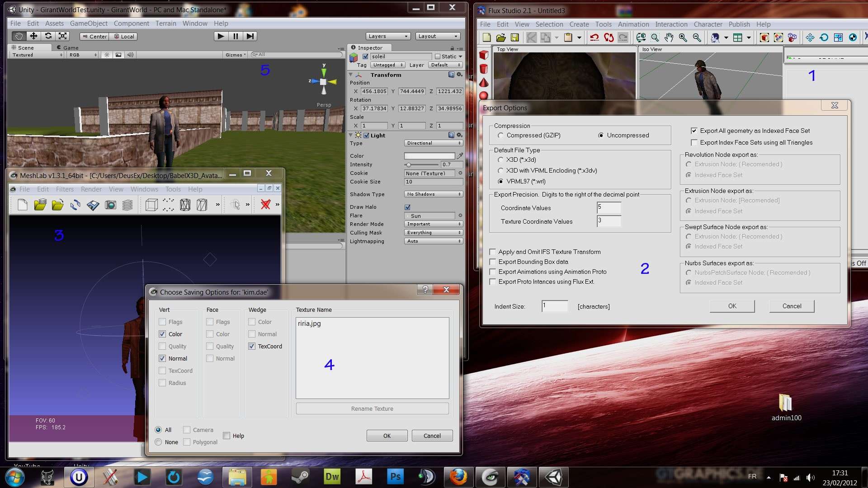Open Shadow Type dropdown in Inspector

point(433,194)
